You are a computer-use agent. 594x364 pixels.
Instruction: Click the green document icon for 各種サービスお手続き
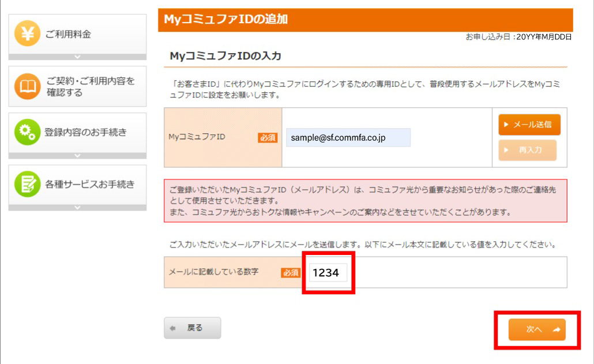27,185
